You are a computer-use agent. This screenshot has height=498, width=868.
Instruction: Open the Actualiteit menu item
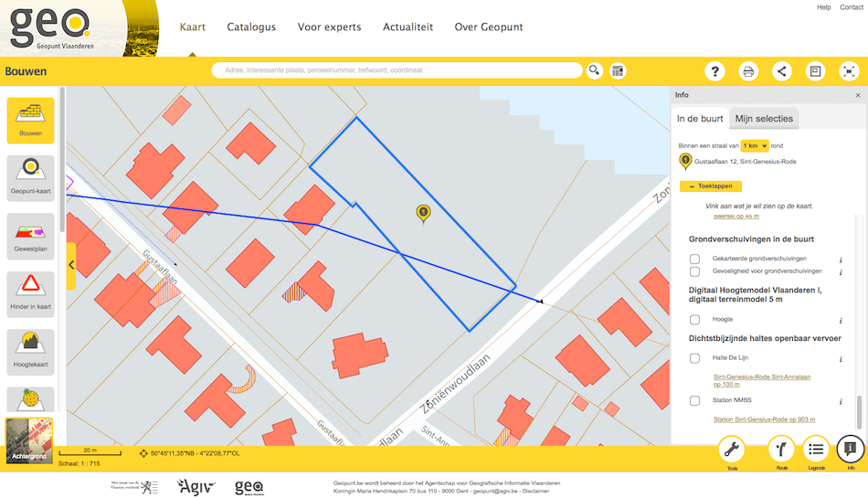pyautogui.click(x=408, y=26)
